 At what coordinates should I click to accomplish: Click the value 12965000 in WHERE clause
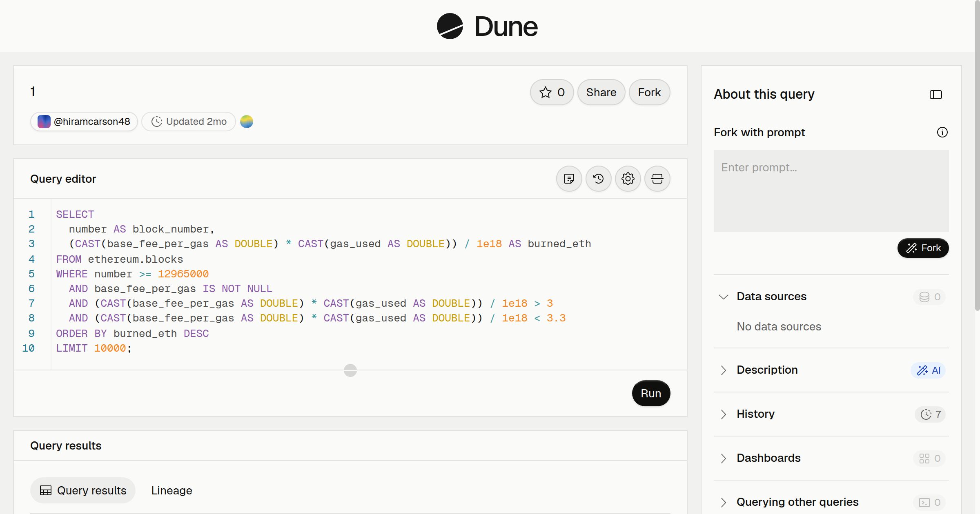[183, 274]
